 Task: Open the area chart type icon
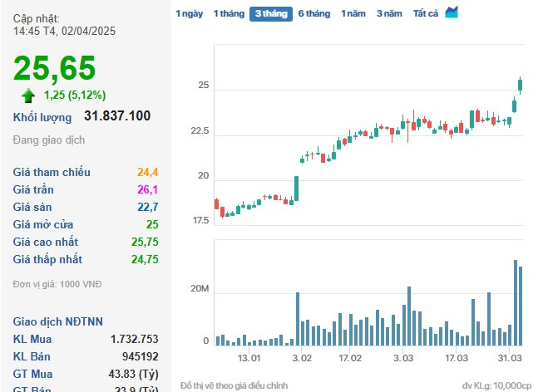click(x=452, y=12)
